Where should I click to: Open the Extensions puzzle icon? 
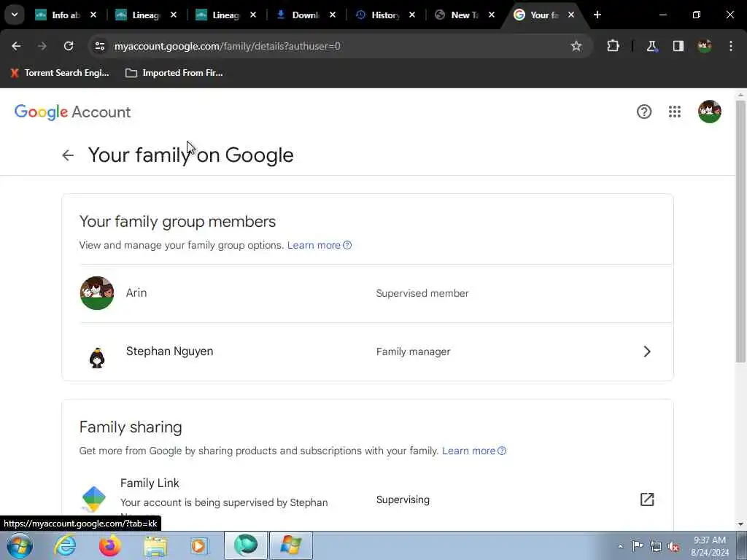tap(613, 46)
